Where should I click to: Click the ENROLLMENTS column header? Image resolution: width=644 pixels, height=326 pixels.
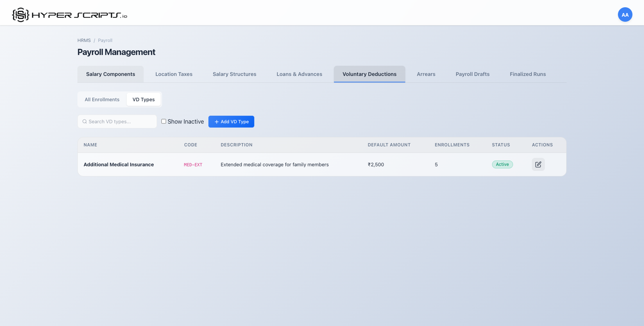coord(452,145)
